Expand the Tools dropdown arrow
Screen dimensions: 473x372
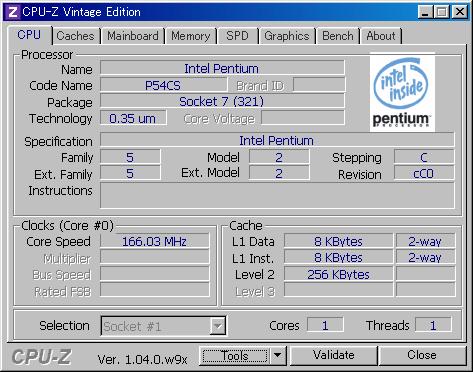(278, 356)
